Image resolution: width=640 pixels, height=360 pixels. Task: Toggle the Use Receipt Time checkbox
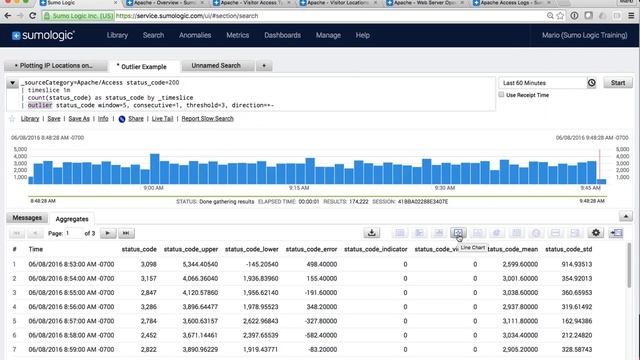[501, 95]
